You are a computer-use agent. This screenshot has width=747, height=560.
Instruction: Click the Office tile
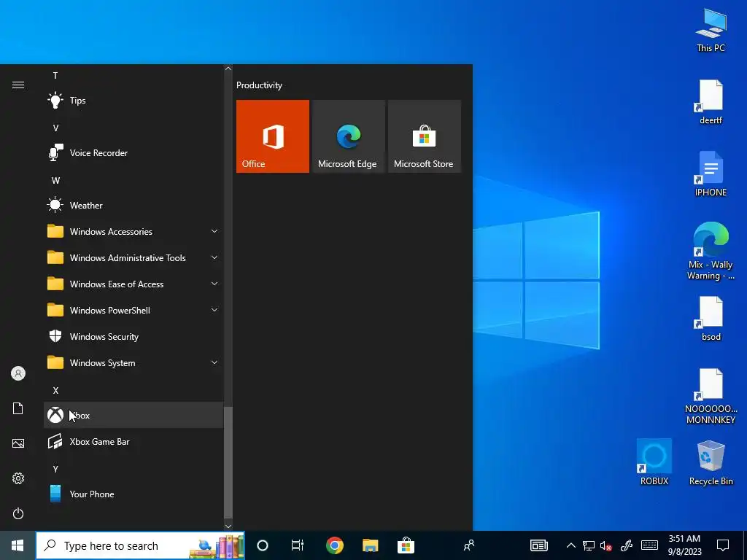click(x=273, y=136)
